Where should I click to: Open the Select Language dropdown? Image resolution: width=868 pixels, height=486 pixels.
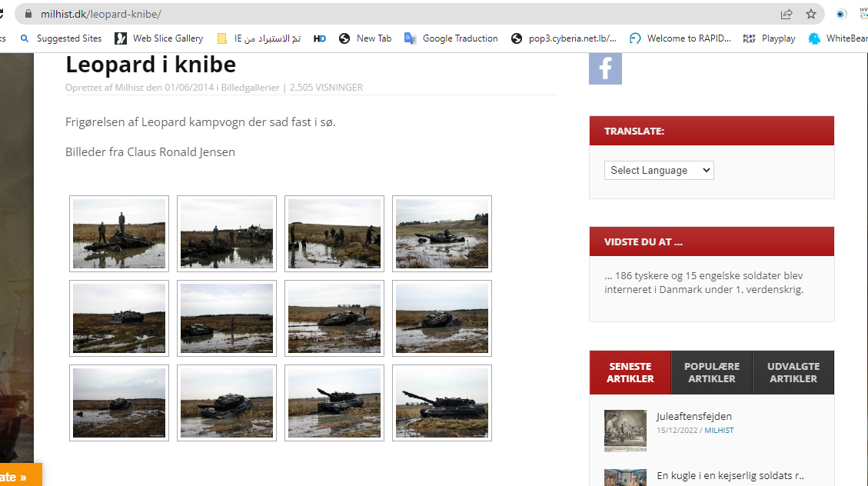(659, 171)
